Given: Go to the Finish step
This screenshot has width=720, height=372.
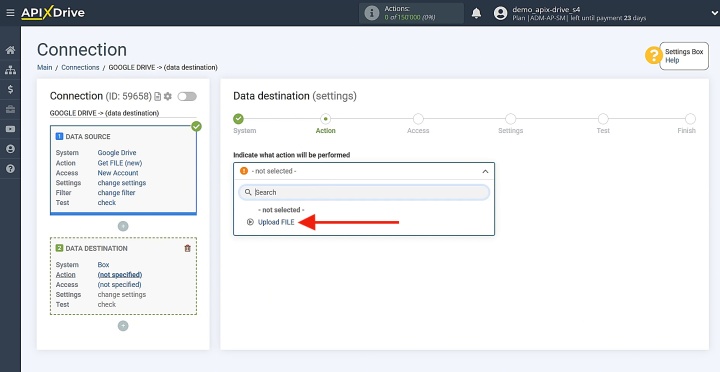Looking at the screenshot, I should pyautogui.click(x=690, y=119).
